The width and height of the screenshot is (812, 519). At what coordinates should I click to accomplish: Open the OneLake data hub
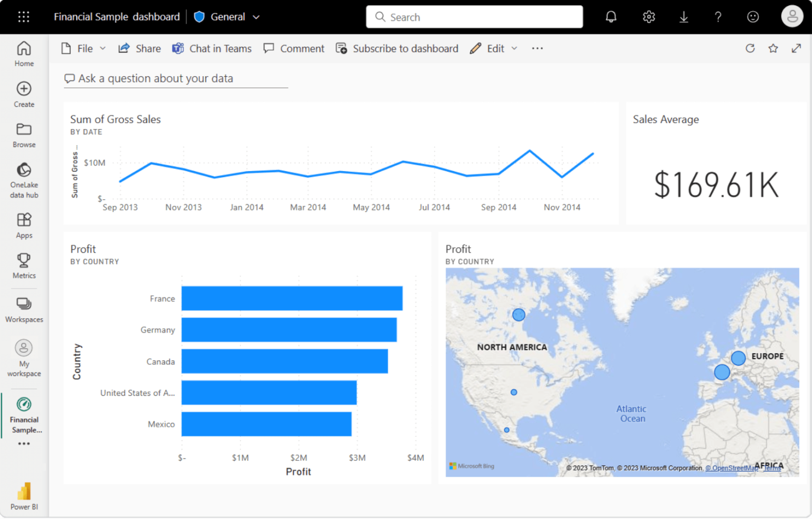point(24,180)
